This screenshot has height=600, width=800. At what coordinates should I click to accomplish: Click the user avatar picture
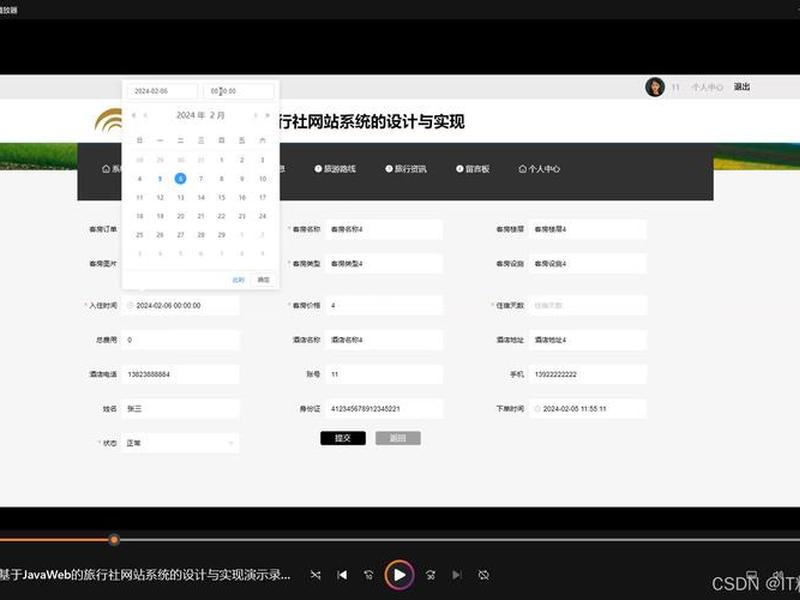point(655,87)
